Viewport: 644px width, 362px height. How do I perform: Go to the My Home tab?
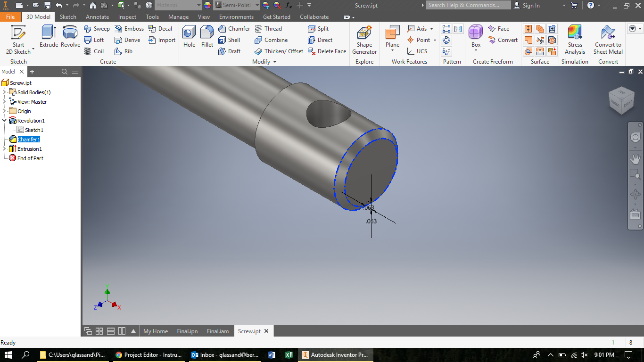(x=156, y=331)
